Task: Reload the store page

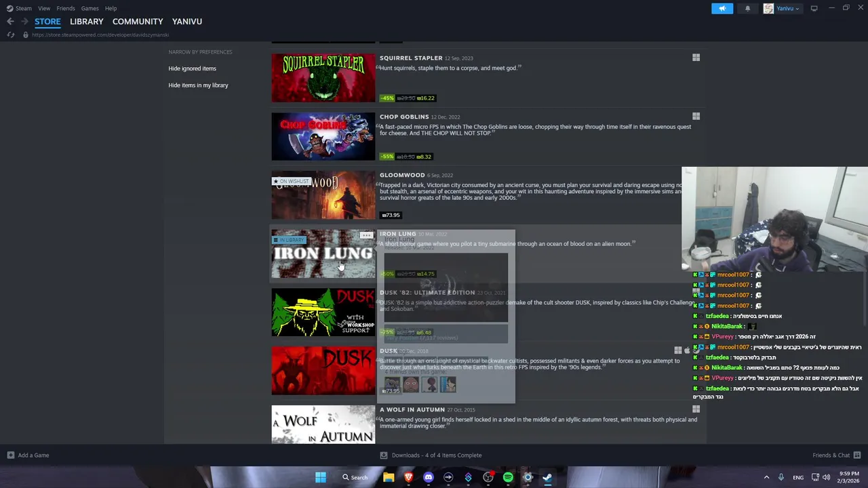Action: point(11,35)
